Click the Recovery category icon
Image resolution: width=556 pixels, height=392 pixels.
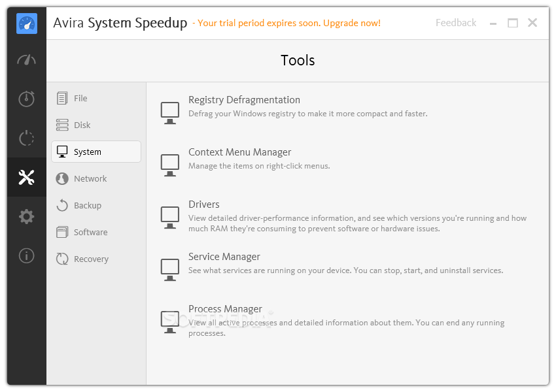tap(62, 259)
